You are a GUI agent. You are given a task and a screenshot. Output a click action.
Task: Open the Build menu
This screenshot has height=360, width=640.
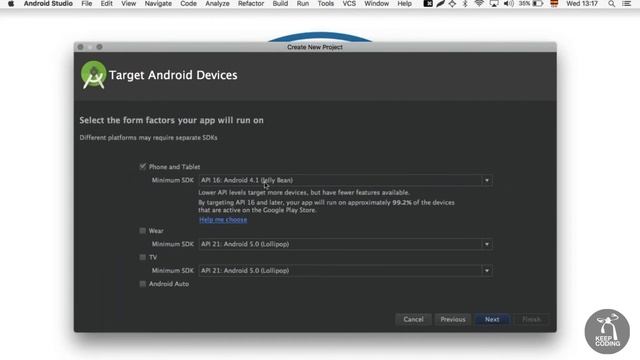coord(280,4)
